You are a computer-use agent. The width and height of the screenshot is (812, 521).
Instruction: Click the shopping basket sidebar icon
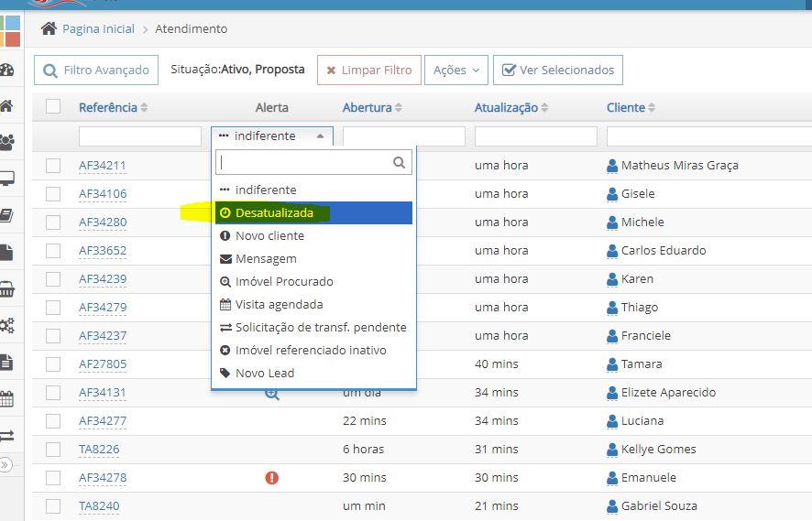(x=7, y=289)
